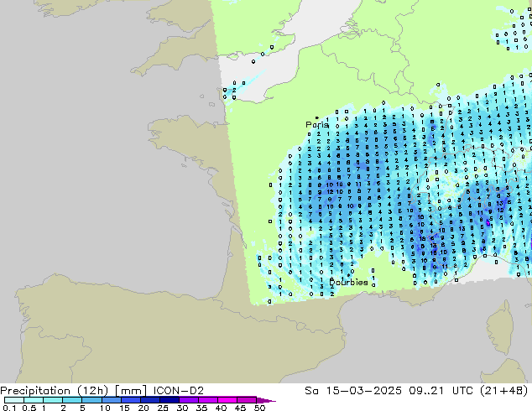This screenshot has width=532, height=411.
Task: Pick the 1–2 mm legend swatch
Action: tap(53, 400)
